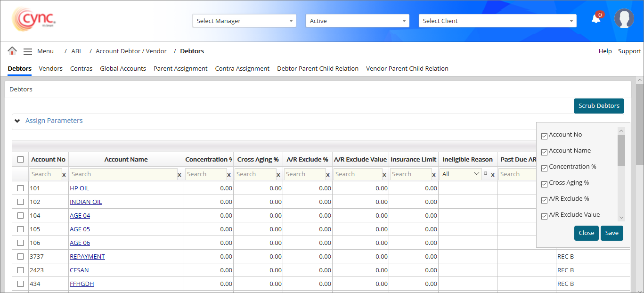The image size is (644, 293).
Task: Click the home icon in breadcrumb bar
Action: pyautogui.click(x=12, y=51)
